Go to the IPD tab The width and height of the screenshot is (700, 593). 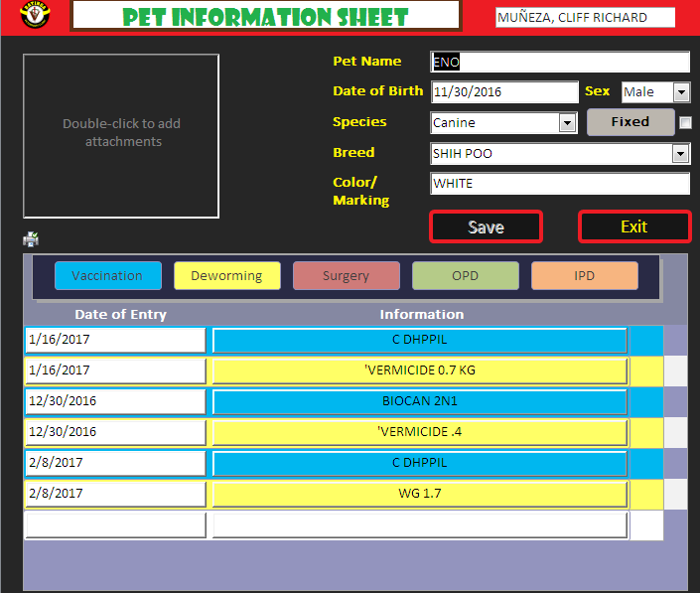pos(584,275)
